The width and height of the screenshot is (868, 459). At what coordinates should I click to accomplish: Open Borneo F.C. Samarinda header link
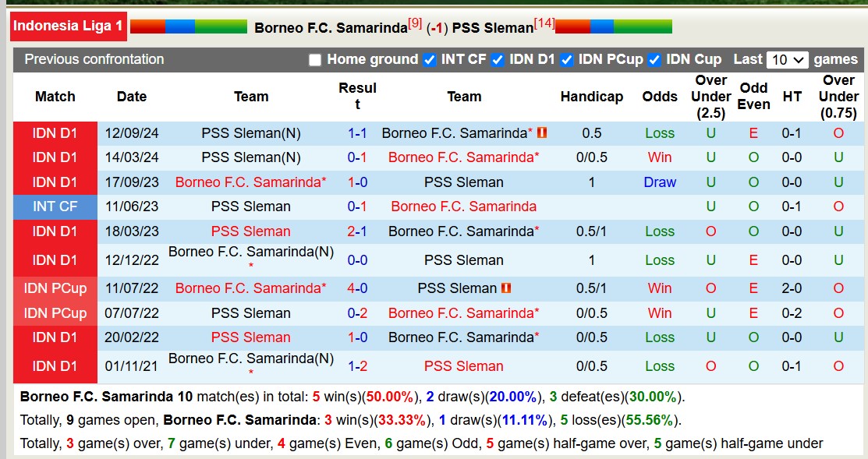[331, 27]
